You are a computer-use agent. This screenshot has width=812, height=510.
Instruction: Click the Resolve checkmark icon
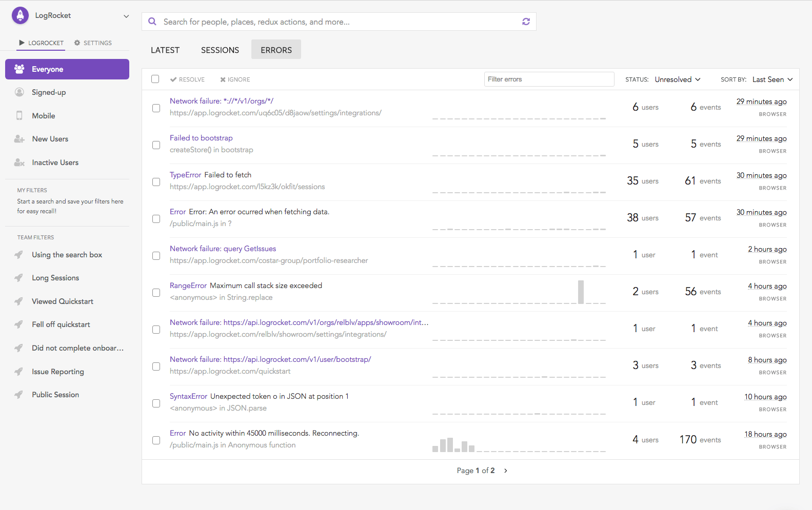pos(173,79)
